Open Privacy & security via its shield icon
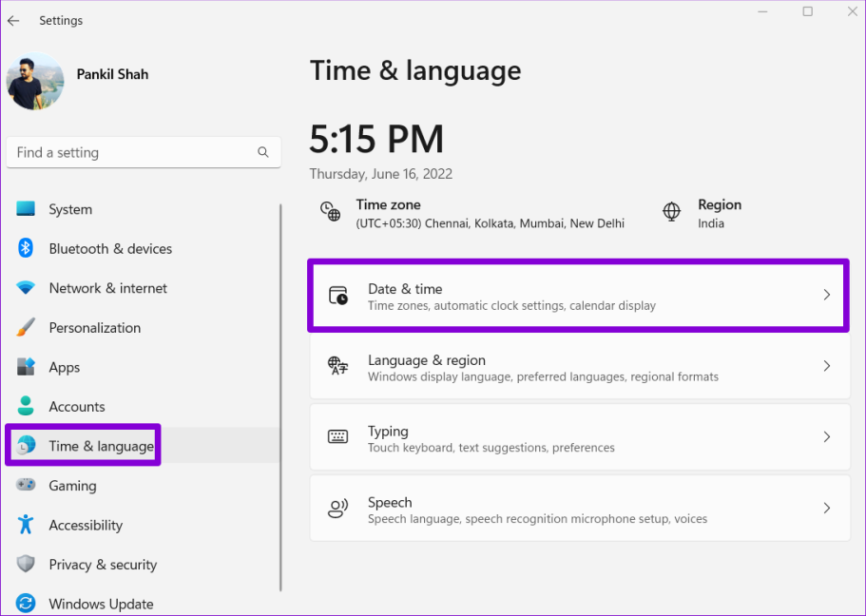Viewport: 866px width, 616px height. 26,565
